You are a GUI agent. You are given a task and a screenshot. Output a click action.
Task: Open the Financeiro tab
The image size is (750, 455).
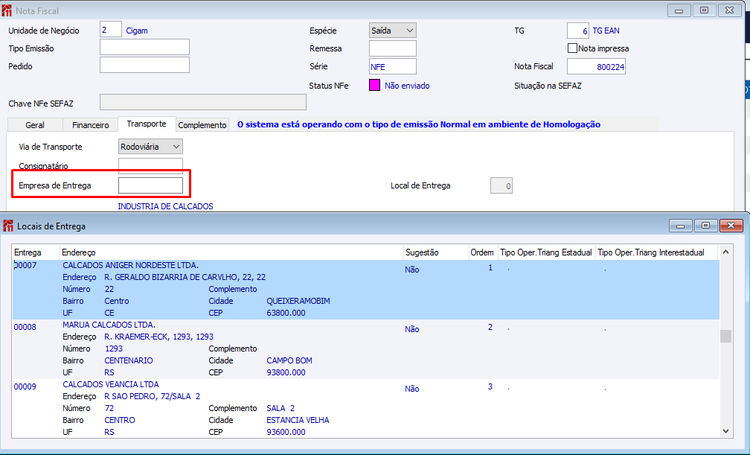click(x=90, y=125)
